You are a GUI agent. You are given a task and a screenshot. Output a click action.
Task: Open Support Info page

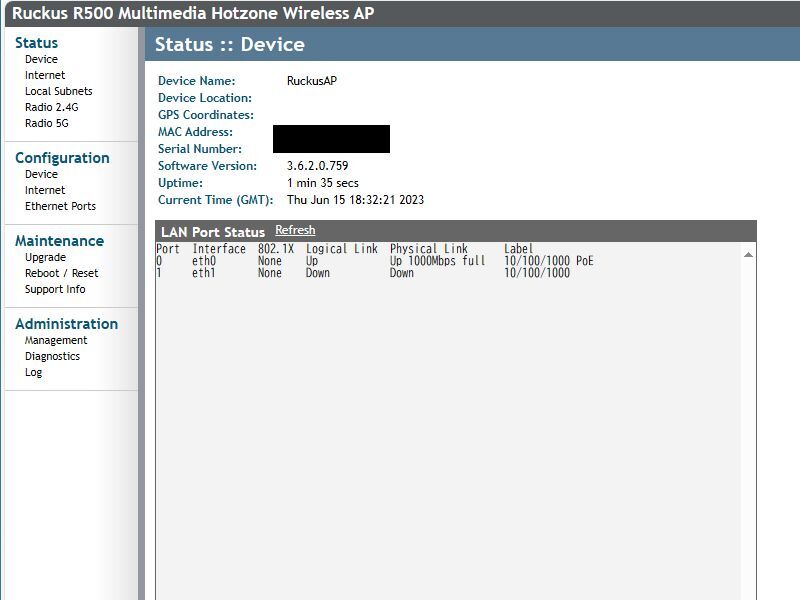(x=55, y=289)
